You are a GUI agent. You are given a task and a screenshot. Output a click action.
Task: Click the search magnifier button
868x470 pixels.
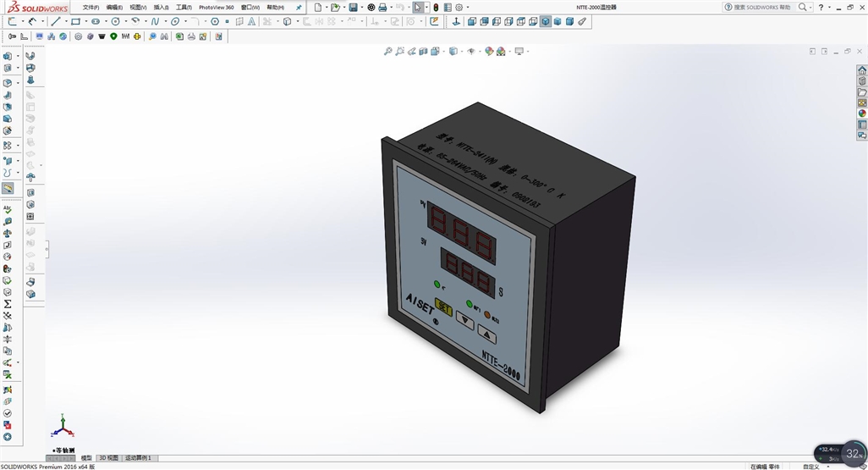coord(802,8)
